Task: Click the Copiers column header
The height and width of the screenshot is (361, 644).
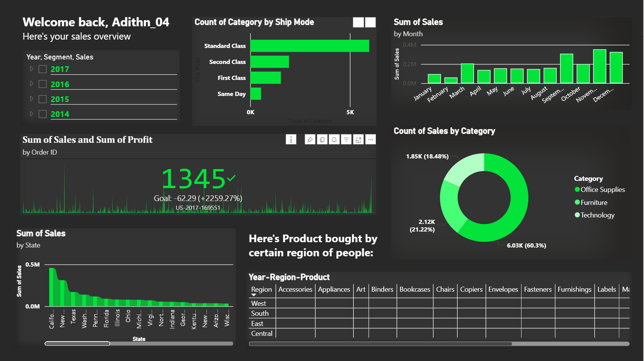Action: tap(471, 289)
